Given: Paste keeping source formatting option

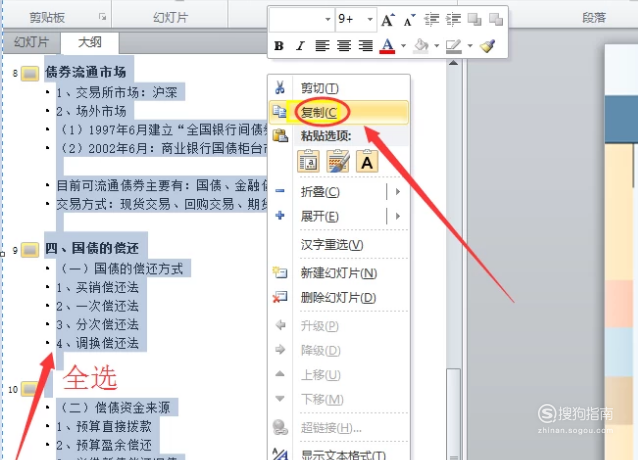Looking at the screenshot, I should point(338,161).
